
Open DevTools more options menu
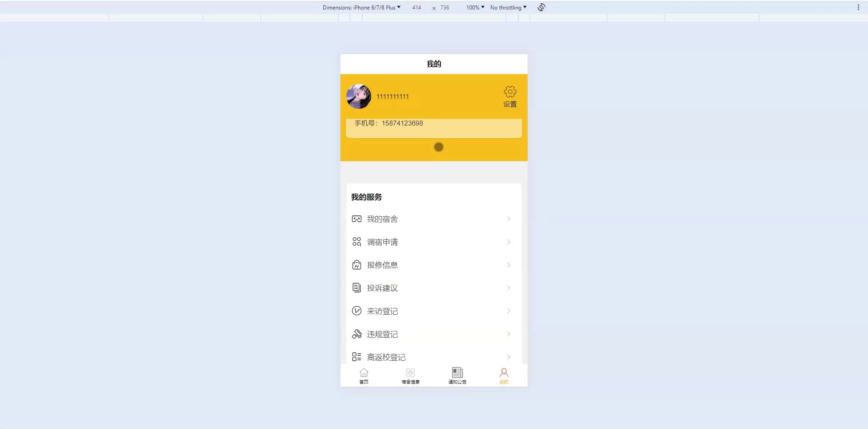click(x=859, y=7)
